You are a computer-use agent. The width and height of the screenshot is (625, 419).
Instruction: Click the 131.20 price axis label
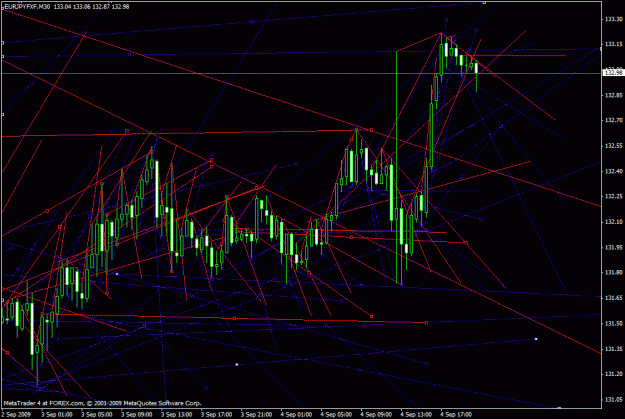(x=613, y=374)
